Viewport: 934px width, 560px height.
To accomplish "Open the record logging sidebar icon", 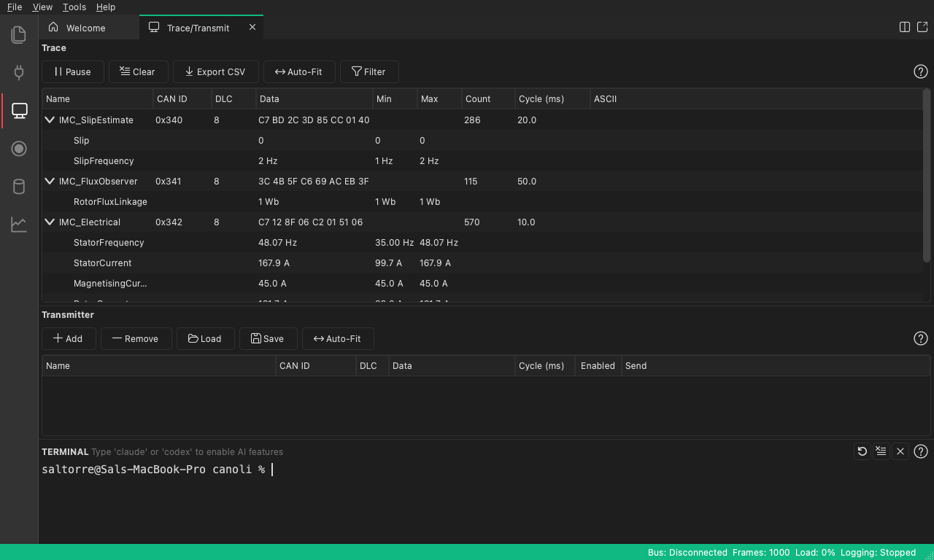I will [x=19, y=149].
